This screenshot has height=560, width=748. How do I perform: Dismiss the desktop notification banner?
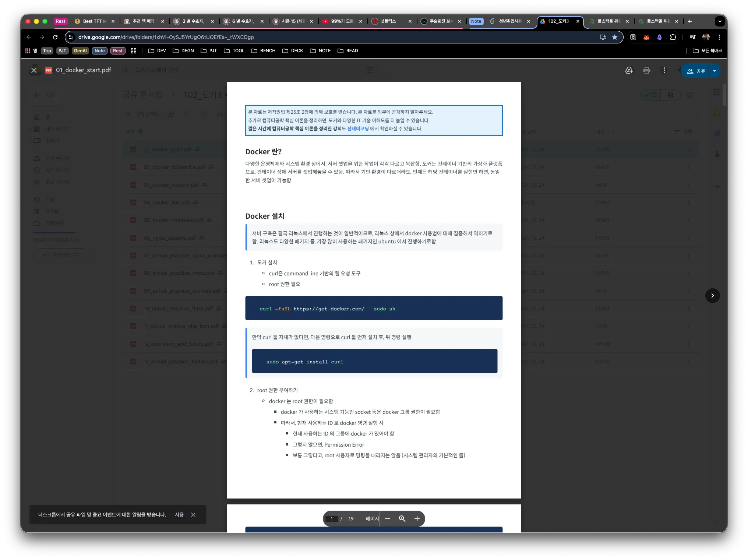[193, 515]
